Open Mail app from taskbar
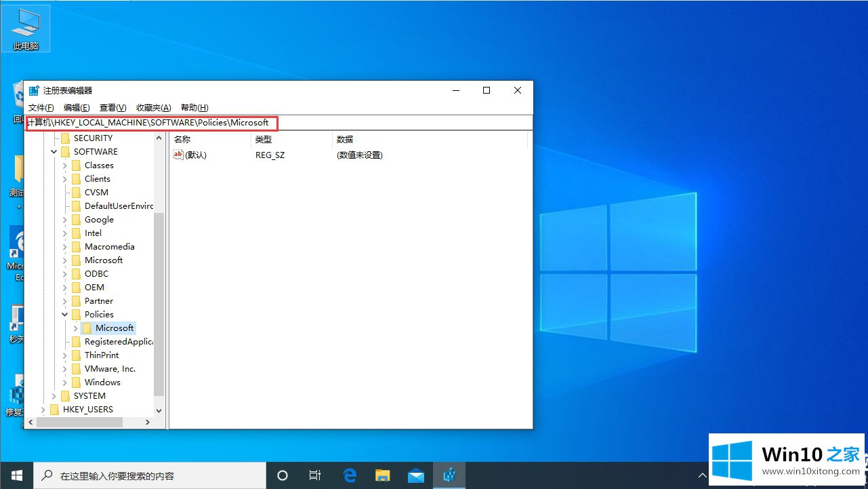The image size is (868, 489). [416, 475]
